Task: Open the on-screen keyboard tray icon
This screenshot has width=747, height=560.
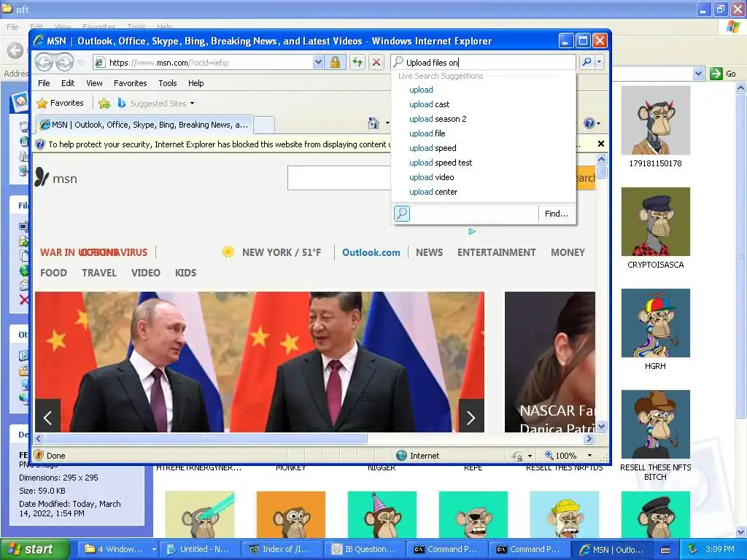Action: point(665,550)
